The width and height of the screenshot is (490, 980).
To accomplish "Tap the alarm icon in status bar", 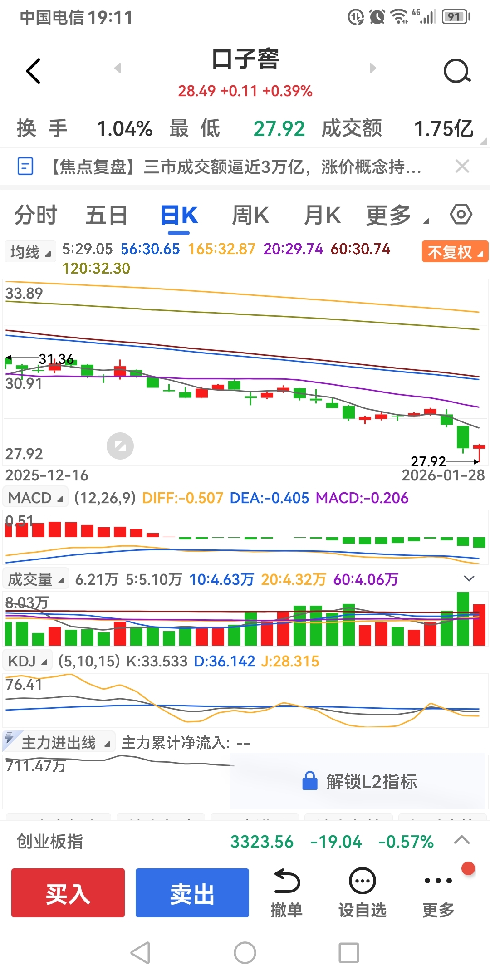I will [377, 17].
